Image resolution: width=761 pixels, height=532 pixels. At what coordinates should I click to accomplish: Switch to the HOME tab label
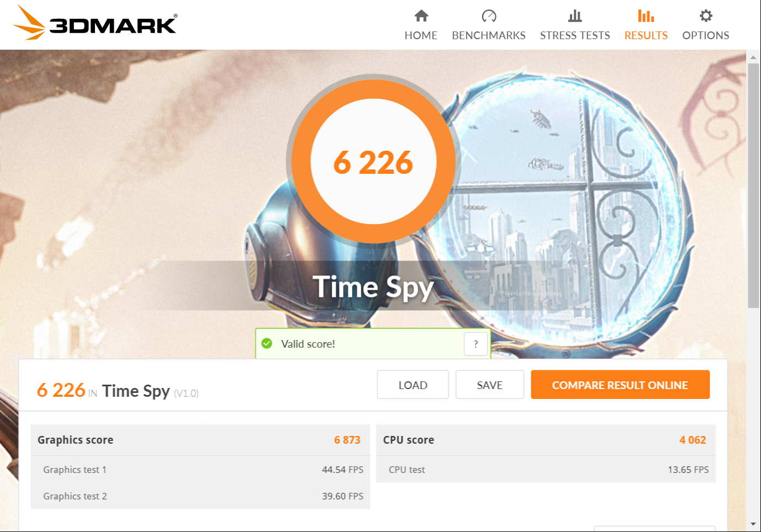tap(421, 35)
